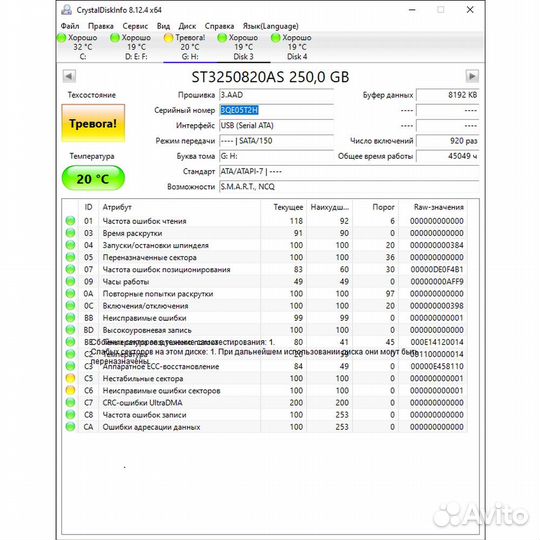Open the Файл menu
This screenshot has height=540, width=540.
(70, 26)
